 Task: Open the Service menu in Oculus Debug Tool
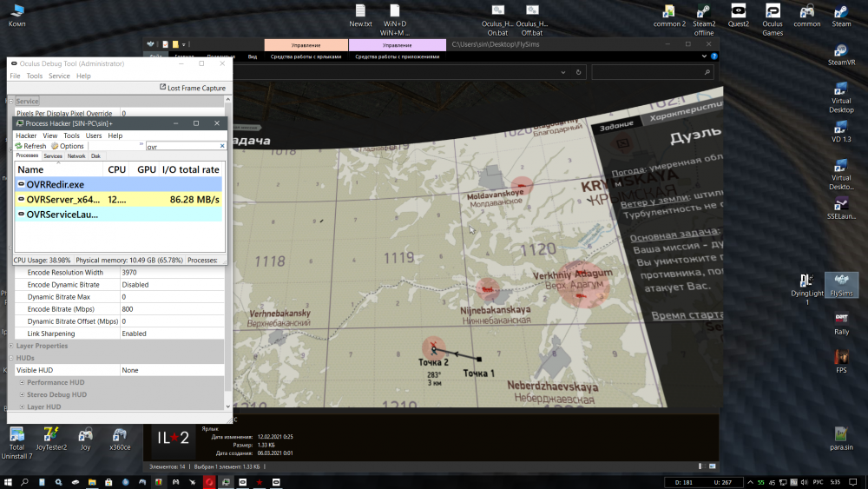coord(59,76)
